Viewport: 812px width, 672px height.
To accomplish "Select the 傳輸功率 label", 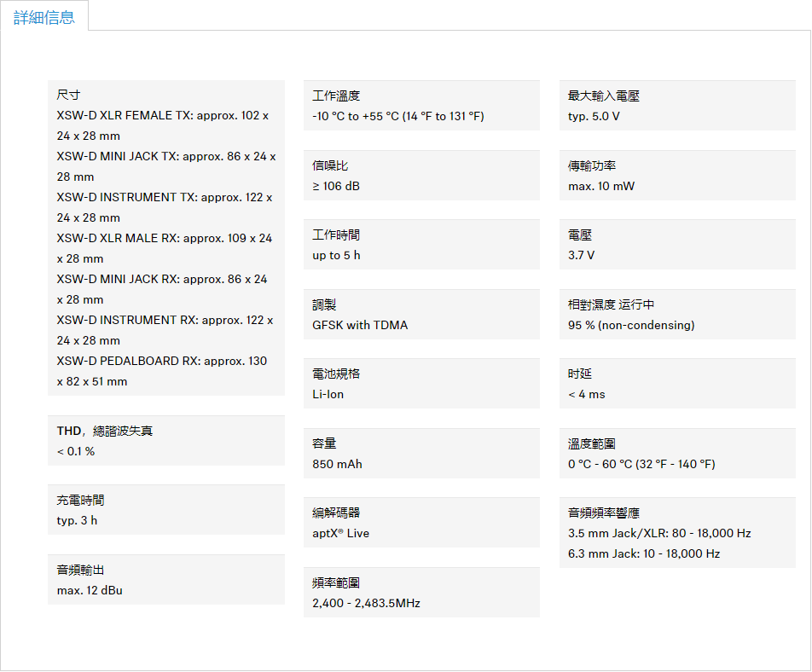I will click(x=592, y=165).
